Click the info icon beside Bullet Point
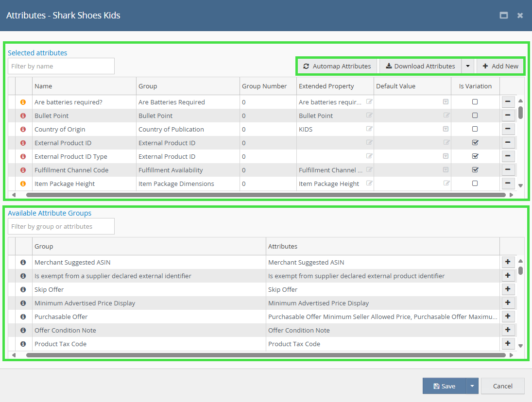This screenshot has height=402, width=532. pyautogui.click(x=23, y=116)
